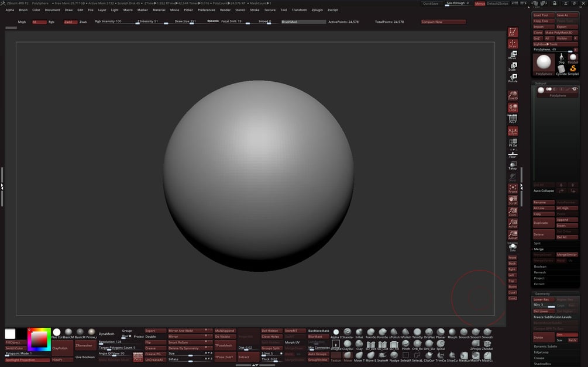Open the Material menu
This screenshot has width=588, height=367.
click(x=159, y=10)
